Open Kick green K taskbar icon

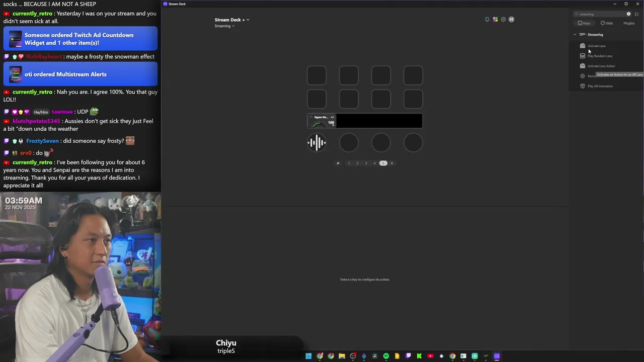419,356
